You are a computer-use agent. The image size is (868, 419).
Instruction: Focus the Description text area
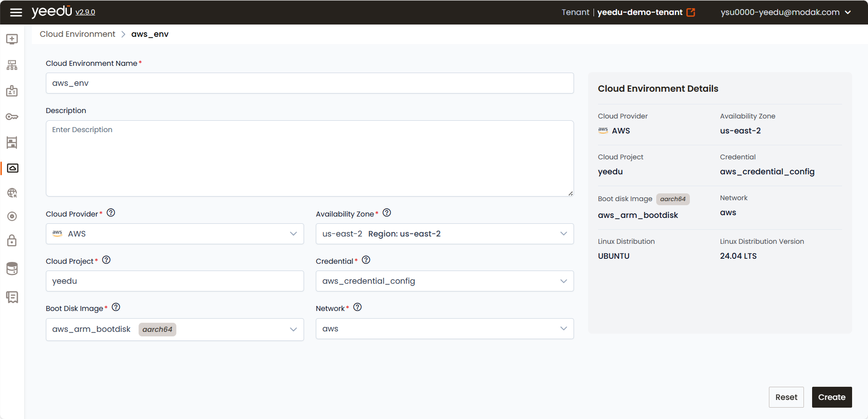pos(310,158)
